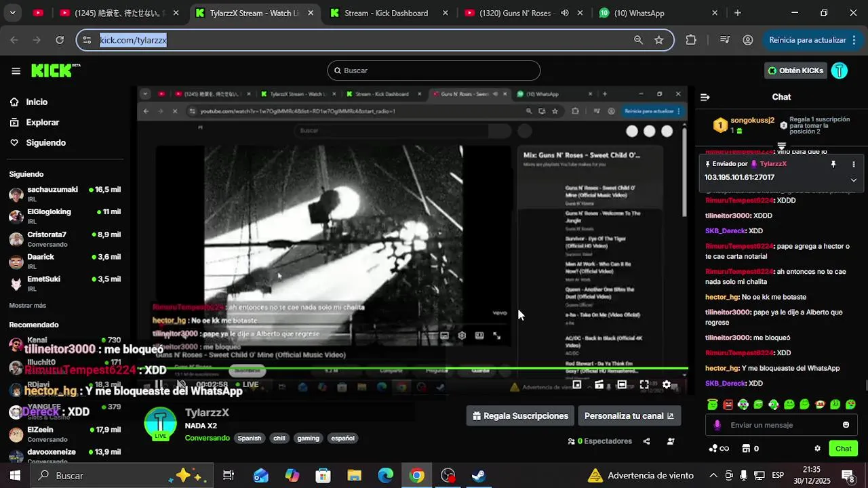Viewport: 868px width, 488px height.
Task: Unmute the stream volume icon
Action: coord(181,384)
